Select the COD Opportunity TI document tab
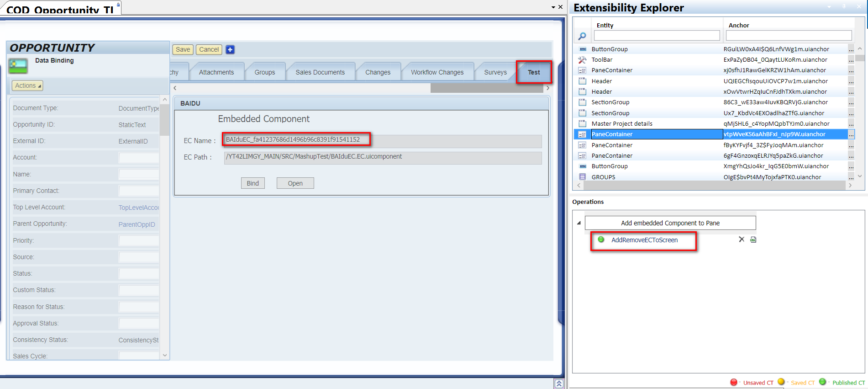The image size is (868, 389). (60, 9)
